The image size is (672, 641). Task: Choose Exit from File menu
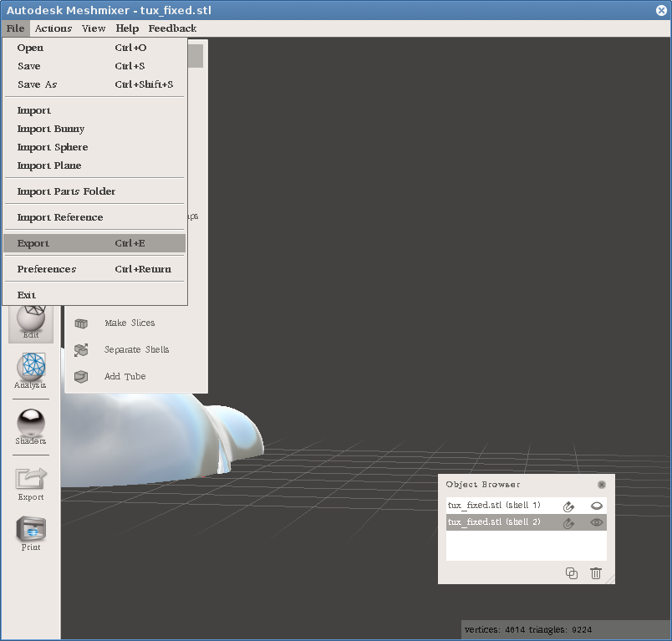pyautogui.click(x=94, y=295)
